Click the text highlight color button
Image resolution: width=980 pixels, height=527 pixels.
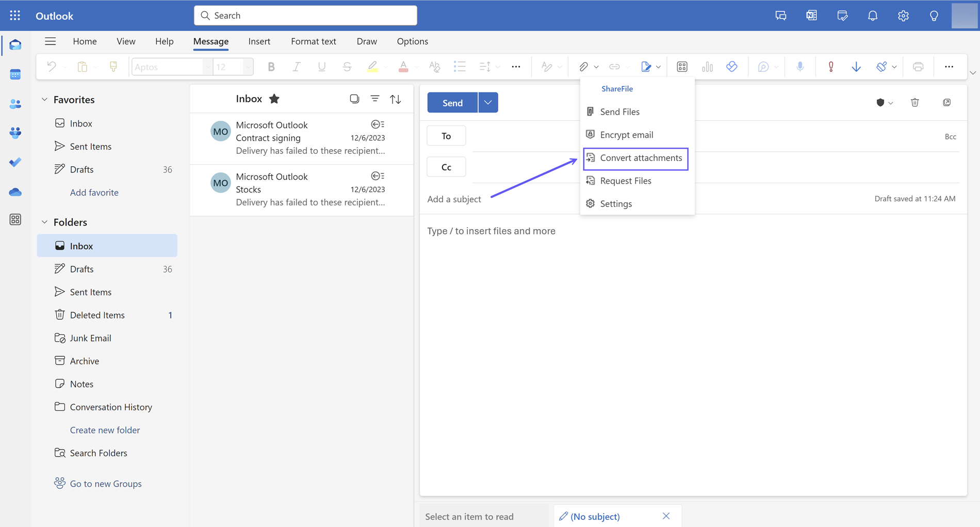click(x=372, y=67)
